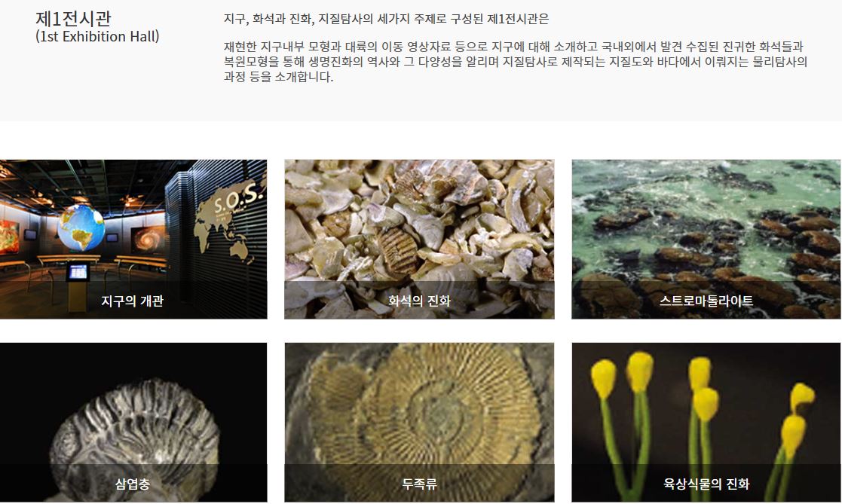The image size is (842, 504).
Task: Click the globe in the Earth overview image
Action: pyautogui.click(x=81, y=228)
